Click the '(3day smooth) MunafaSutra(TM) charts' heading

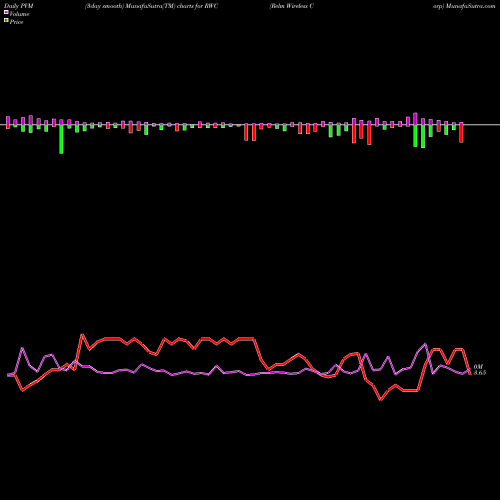[x=140, y=6]
